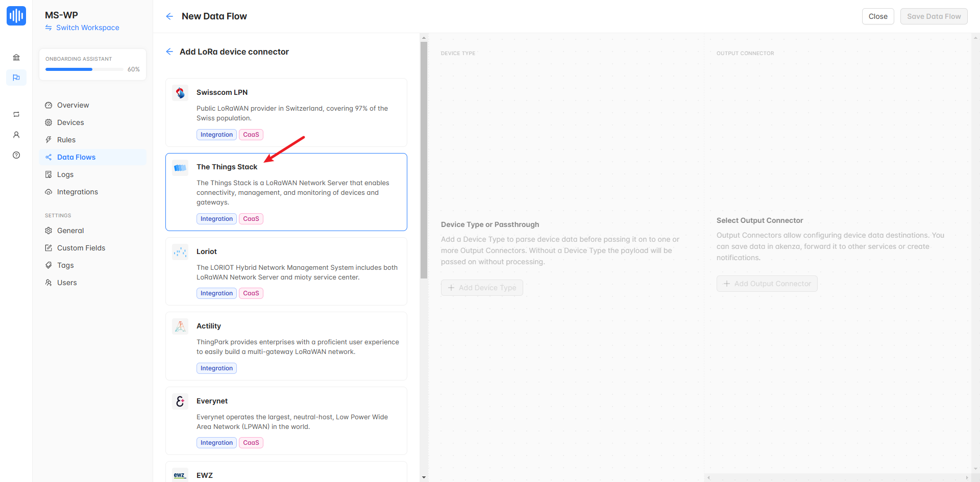The width and height of the screenshot is (980, 482).
Task: Open the Logs page
Action: (92, 174)
